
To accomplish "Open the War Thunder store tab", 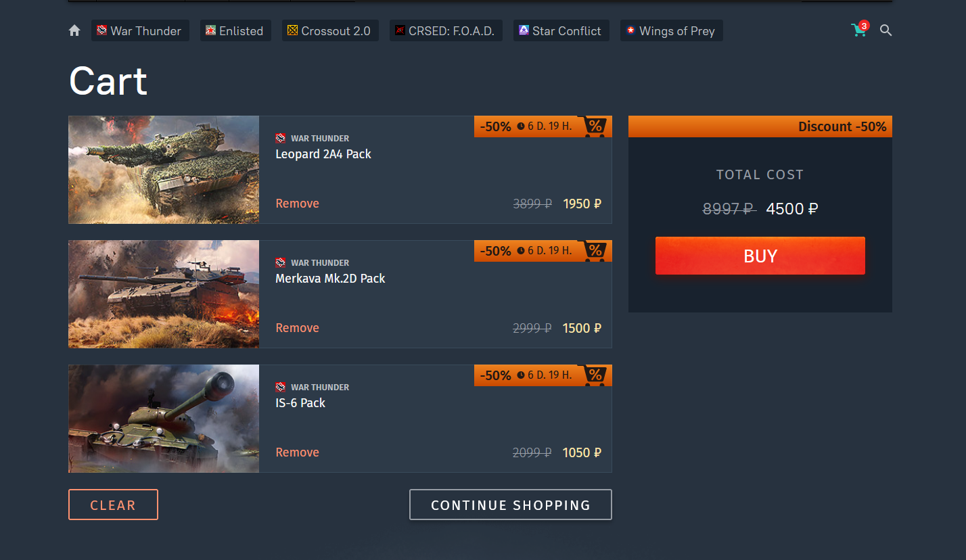I will [x=139, y=30].
